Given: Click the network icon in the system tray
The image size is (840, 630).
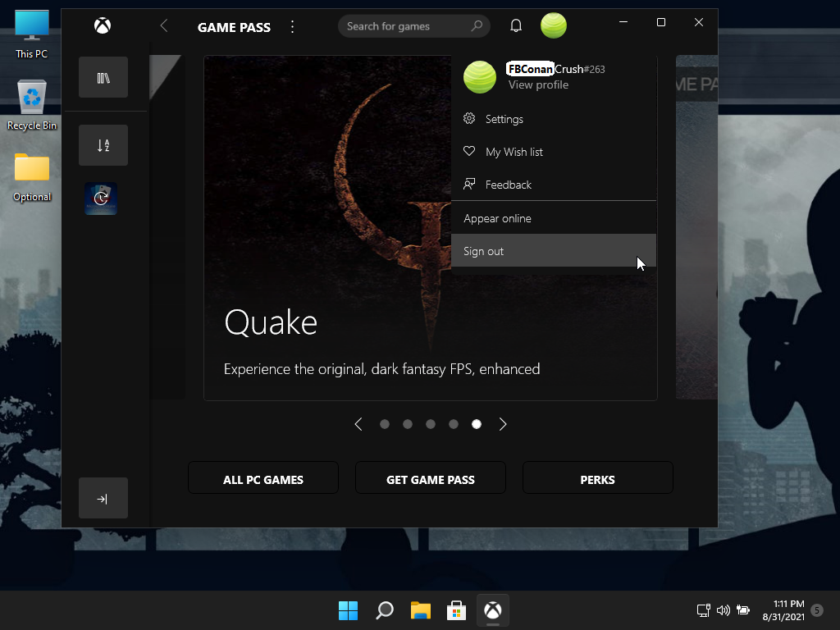Looking at the screenshot, I should pos(703,610).
